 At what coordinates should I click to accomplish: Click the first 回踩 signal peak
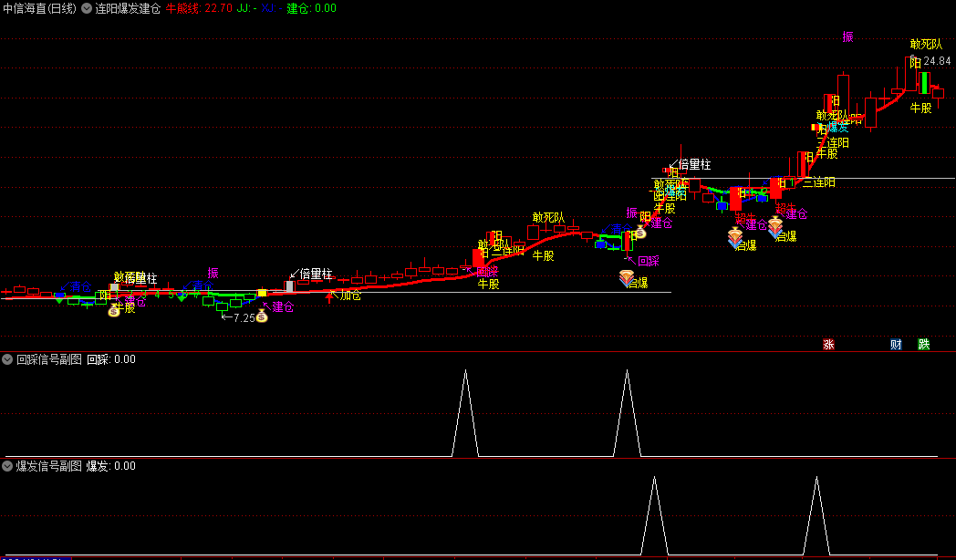(465, 370)
